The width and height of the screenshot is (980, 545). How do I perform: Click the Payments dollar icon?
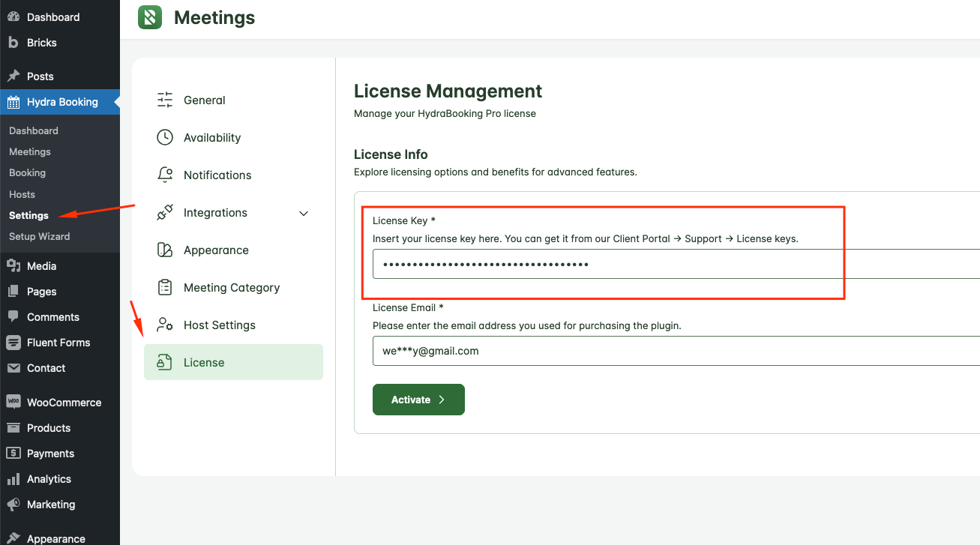coord(13,454)
